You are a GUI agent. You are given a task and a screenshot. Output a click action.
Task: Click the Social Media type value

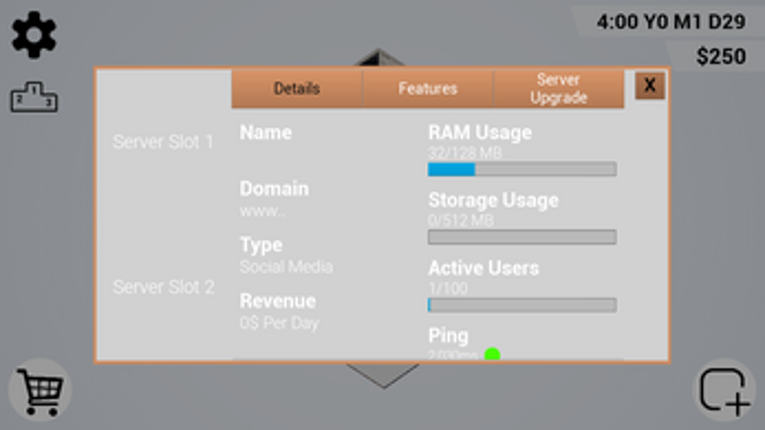(x=286, y=266)
